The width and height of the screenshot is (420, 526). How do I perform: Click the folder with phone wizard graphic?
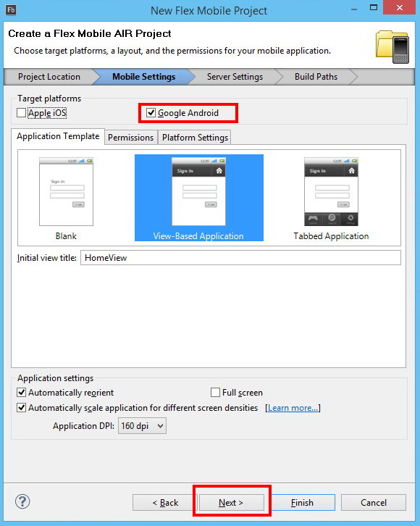[392, 46]
